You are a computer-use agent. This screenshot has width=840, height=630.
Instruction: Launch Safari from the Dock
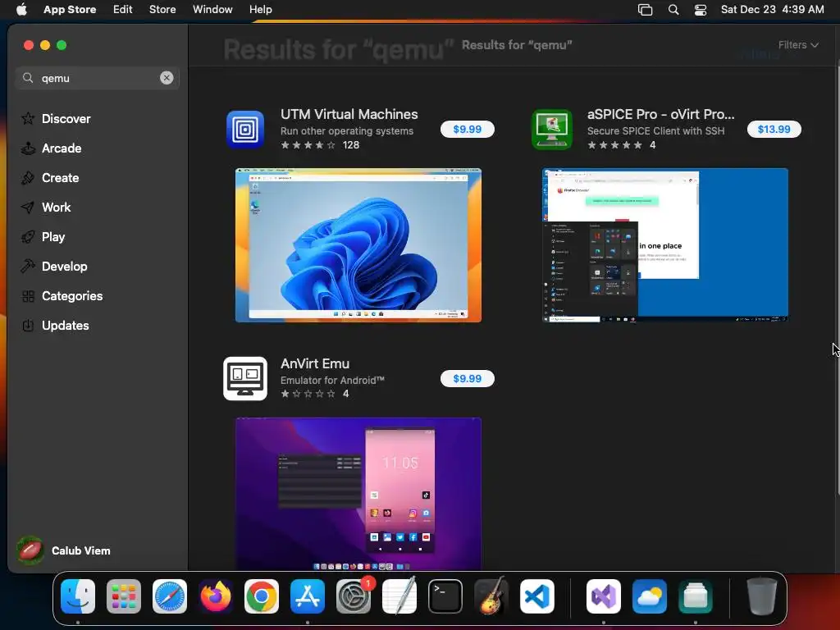(x=170, y=596)
